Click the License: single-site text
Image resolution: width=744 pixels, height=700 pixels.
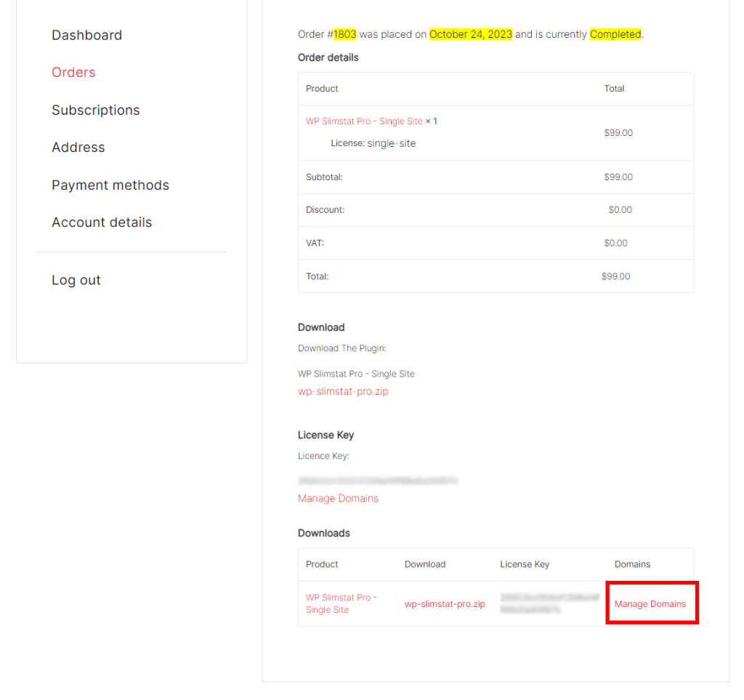[373, 143]
